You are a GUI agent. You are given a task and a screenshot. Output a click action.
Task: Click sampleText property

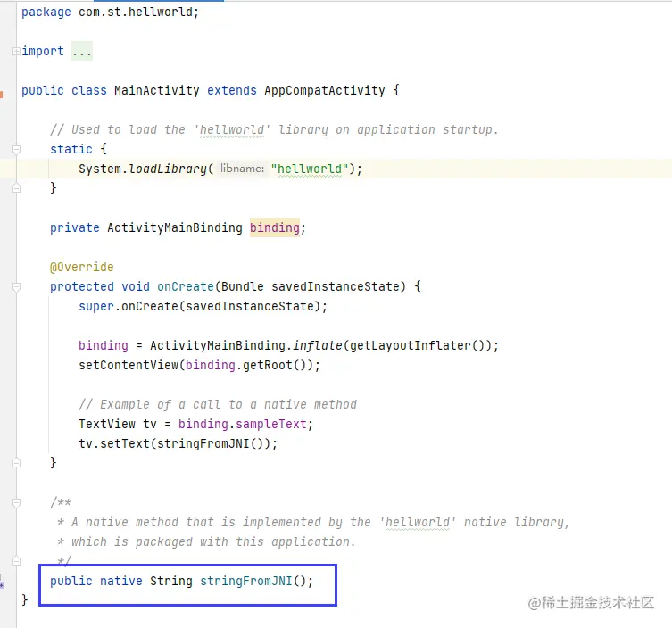click(x=271, y=425)
